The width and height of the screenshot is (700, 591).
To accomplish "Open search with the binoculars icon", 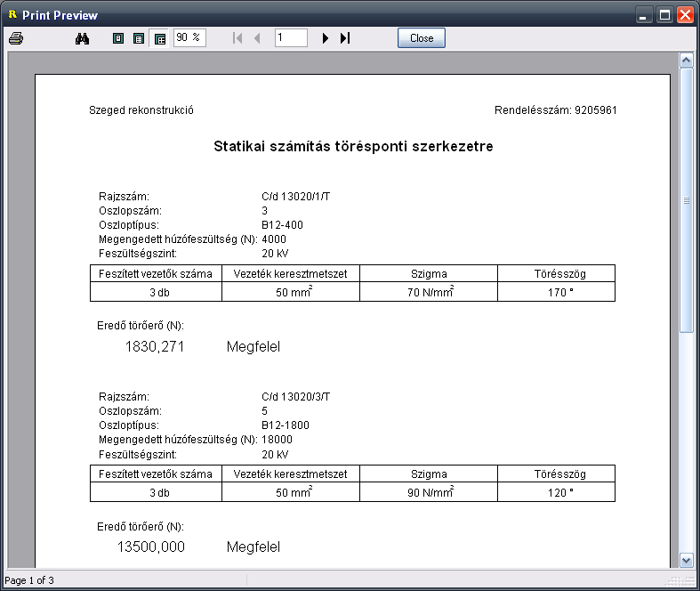I will 82,38.
